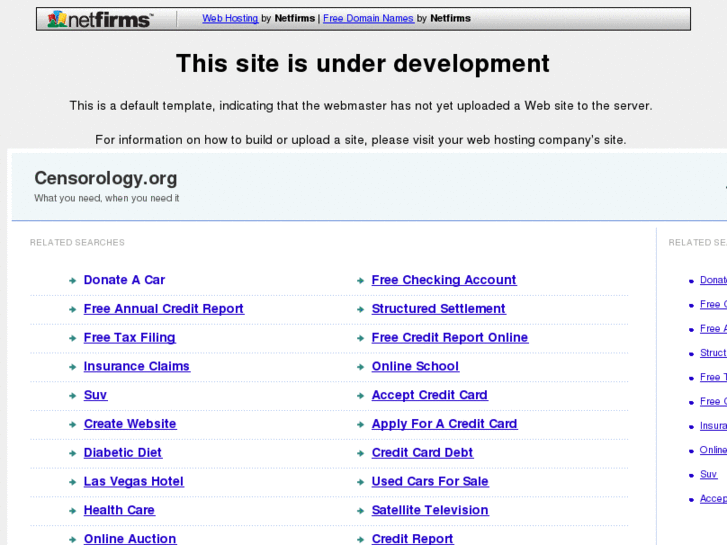Open the Structured Settlement link
Screen dimensions: 727x545
tap(439, 308)
